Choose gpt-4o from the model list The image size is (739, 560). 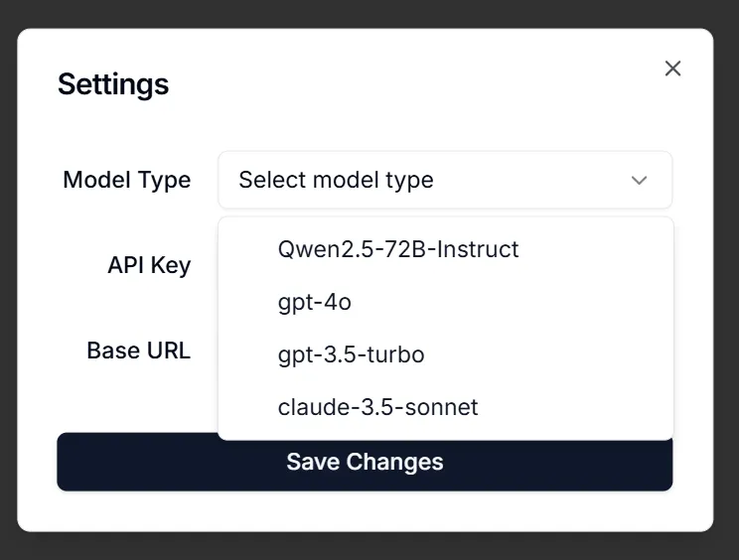coord(446,302)
